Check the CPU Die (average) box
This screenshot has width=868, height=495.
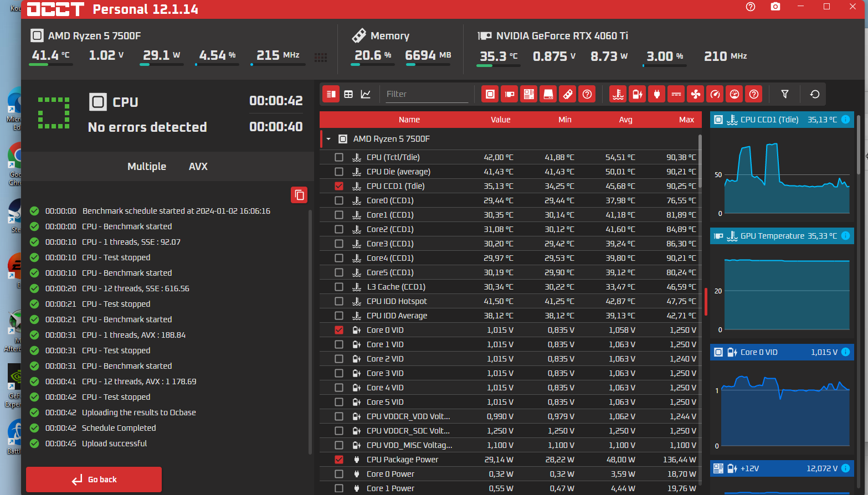point(339,172)
